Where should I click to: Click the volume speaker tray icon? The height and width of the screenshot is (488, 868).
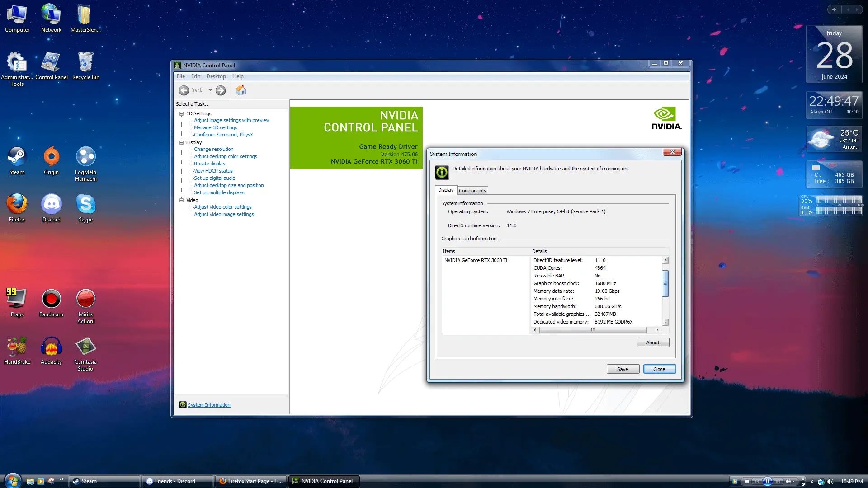[x=830, y=482]
